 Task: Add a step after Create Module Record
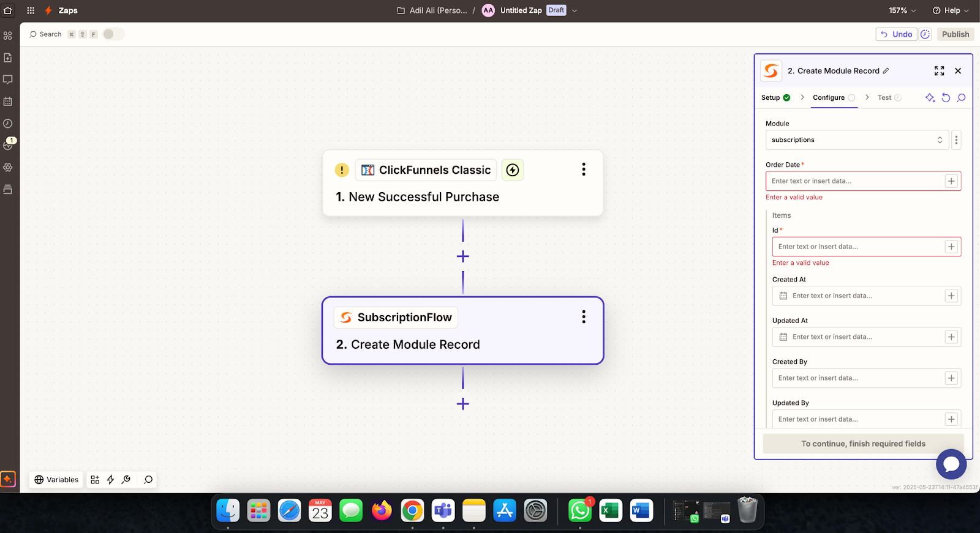[463, 404]
